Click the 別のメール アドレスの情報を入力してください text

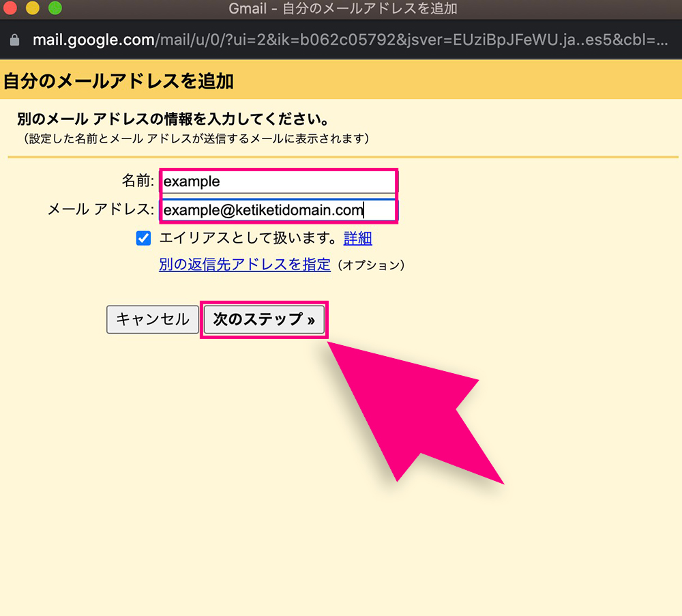173,119
